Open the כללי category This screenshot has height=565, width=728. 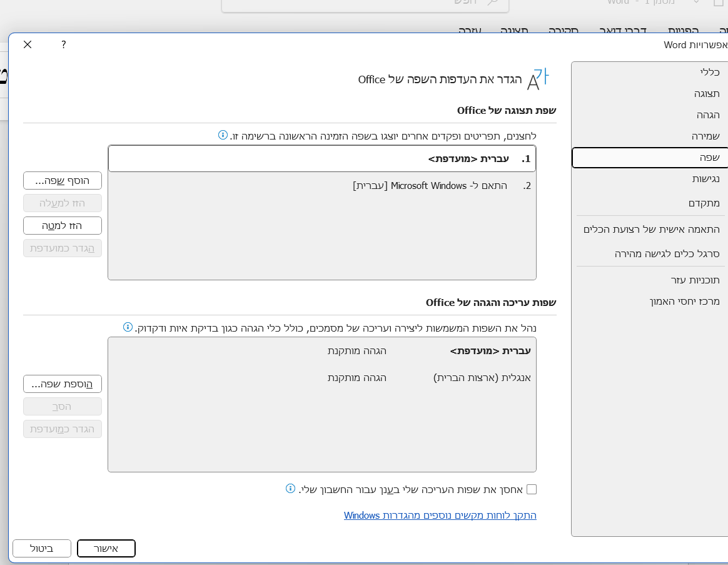[709, 72]
